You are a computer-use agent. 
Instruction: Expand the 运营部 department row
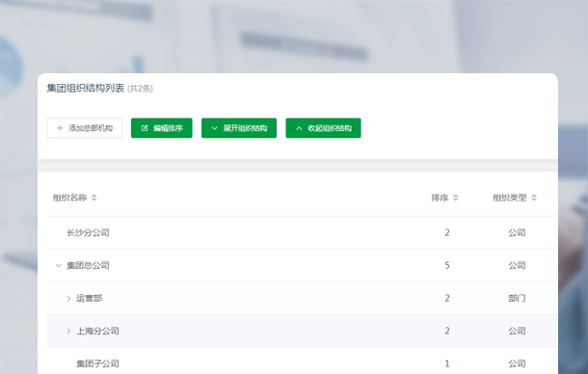click(x=68, y=299)
